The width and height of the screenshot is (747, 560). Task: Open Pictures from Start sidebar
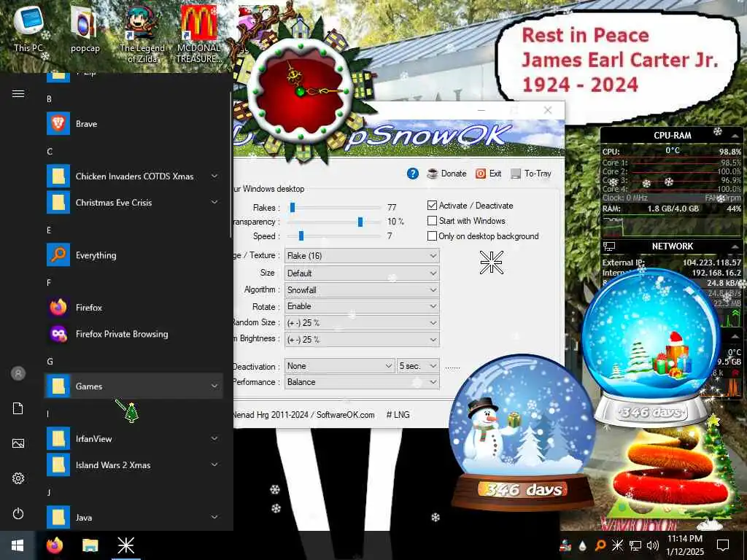18,443
